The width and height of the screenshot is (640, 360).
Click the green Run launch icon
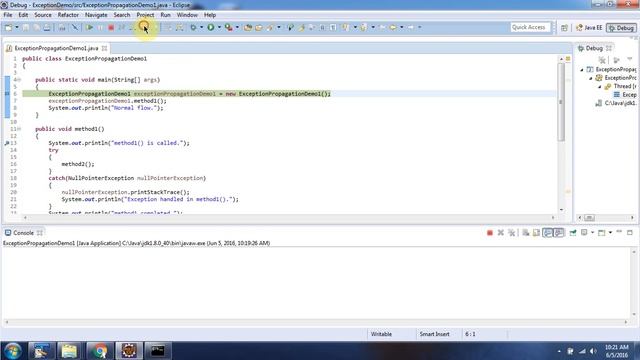(x=211, y=27)
